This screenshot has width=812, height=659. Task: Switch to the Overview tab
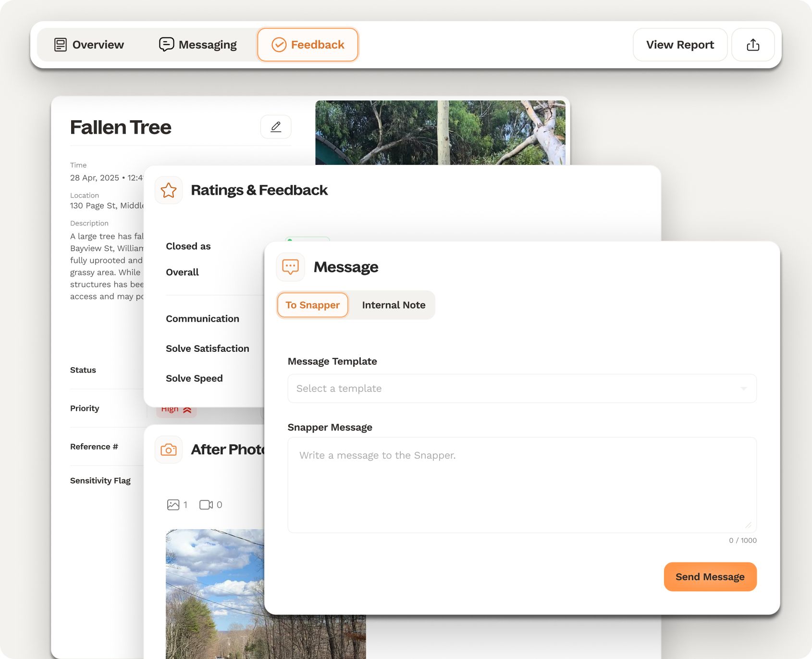(x=89, y=45)
